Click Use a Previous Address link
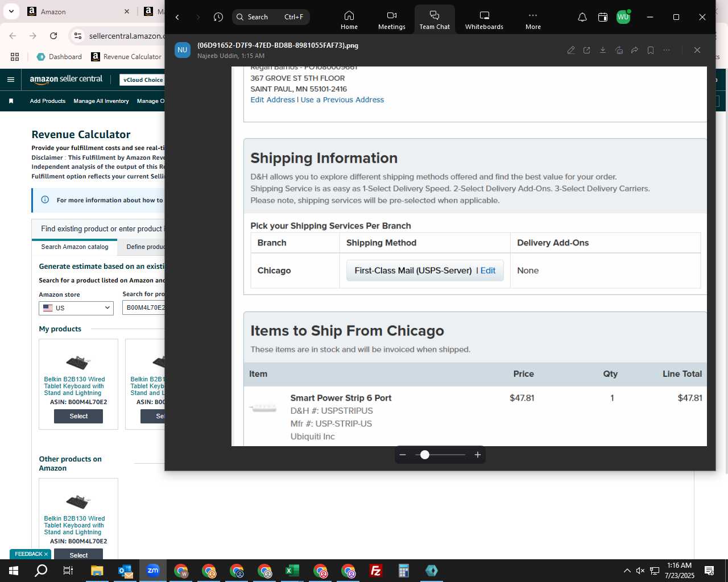 click(342, 99)
